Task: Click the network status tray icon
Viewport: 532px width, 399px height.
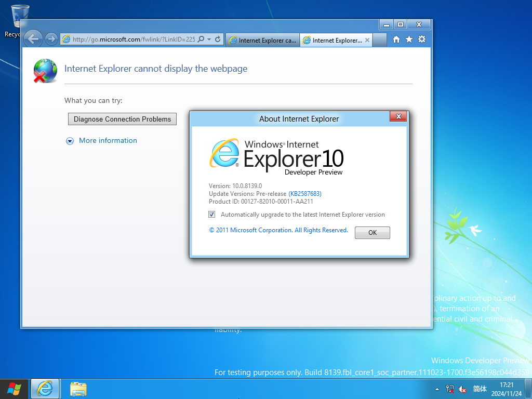Action: (450, 389)
